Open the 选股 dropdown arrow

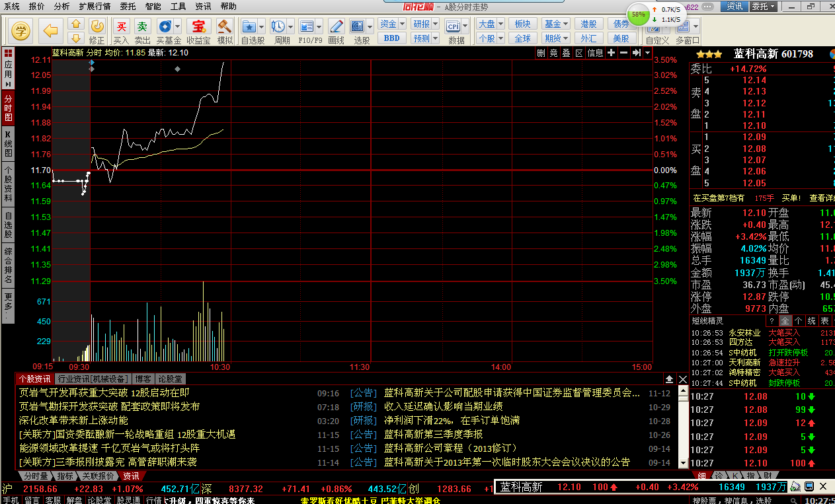point(370,26)
